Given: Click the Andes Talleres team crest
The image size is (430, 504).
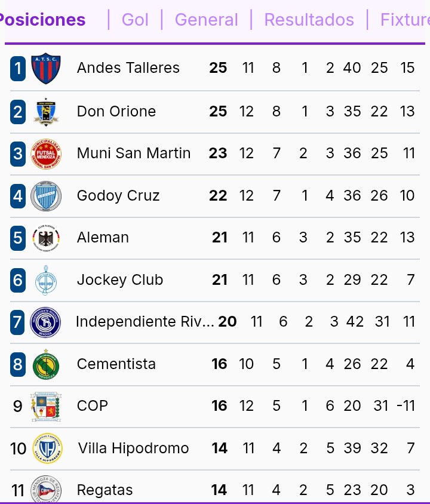Looking at the screenshot, I should [46, 69].
